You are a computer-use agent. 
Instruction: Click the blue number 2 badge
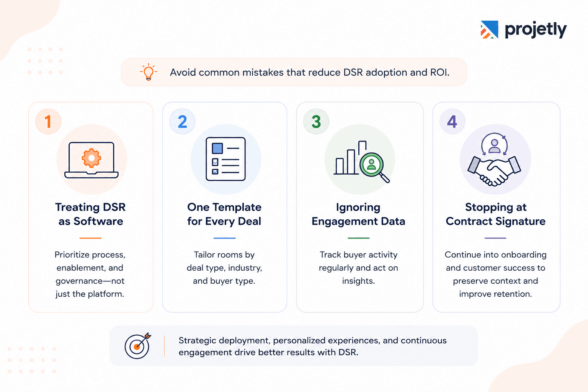(x=182, y=122)
